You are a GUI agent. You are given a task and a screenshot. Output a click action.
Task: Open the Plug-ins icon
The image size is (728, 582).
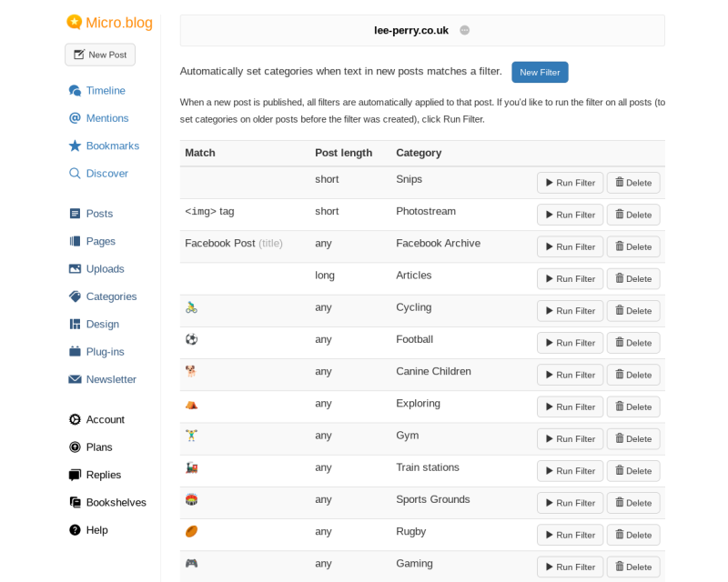tap(75, 352)
